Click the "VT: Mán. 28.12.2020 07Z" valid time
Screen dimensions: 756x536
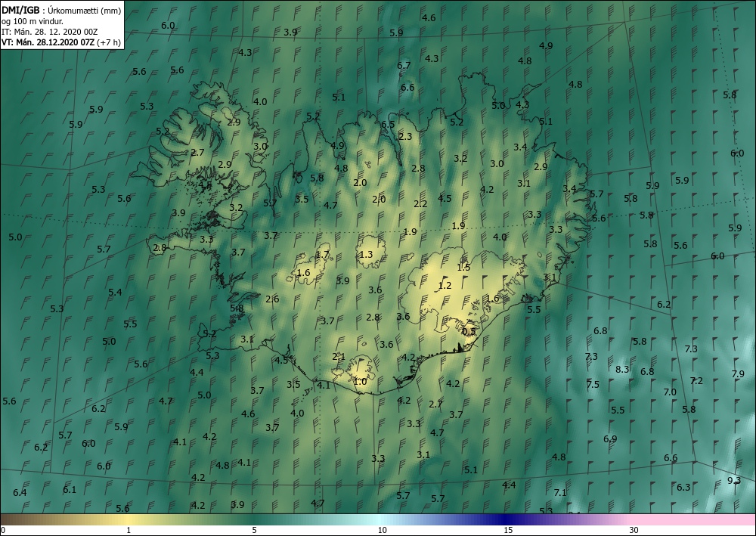point(48,42)
